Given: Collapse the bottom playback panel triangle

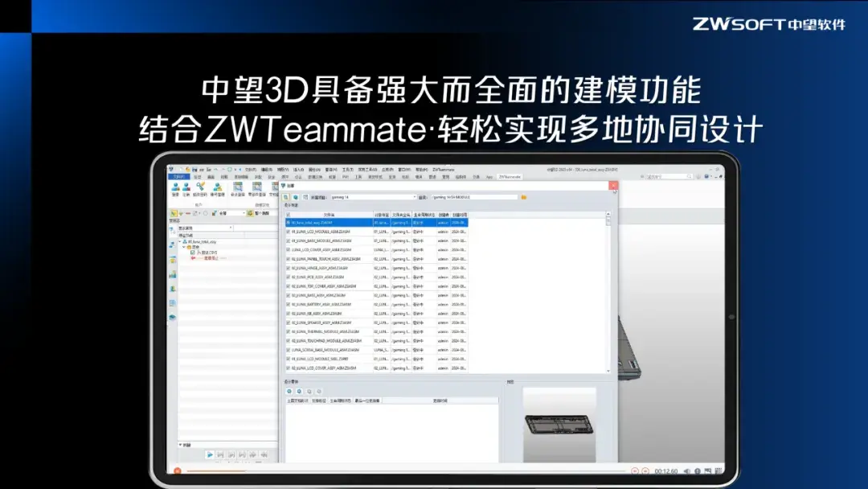Looking at the screenshot, I should pyautogui.click(x=181, y=445).
